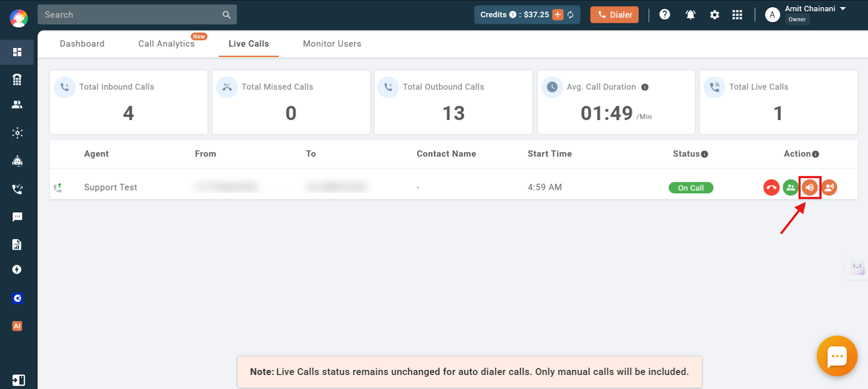This screenshot has width=868, height=389.
Task: Listen to Support Test call via speaker icon
Action: pyautogui.click(x=810, y=188)
